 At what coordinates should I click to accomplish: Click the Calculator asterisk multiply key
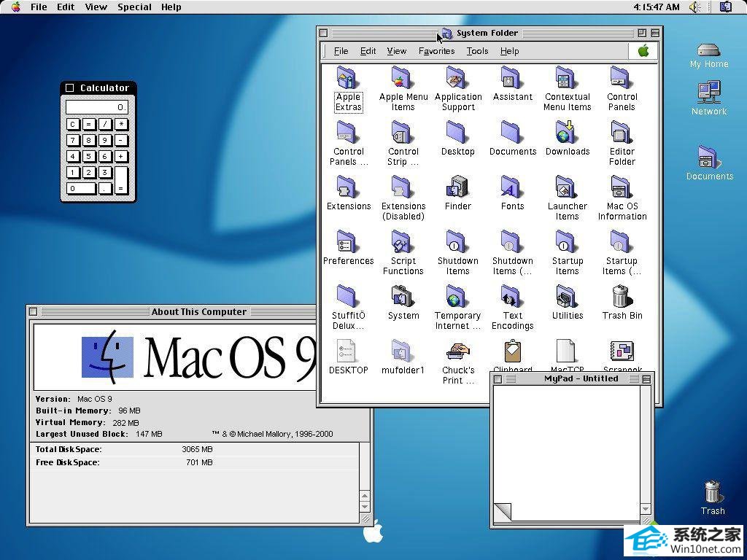(121, 125)
